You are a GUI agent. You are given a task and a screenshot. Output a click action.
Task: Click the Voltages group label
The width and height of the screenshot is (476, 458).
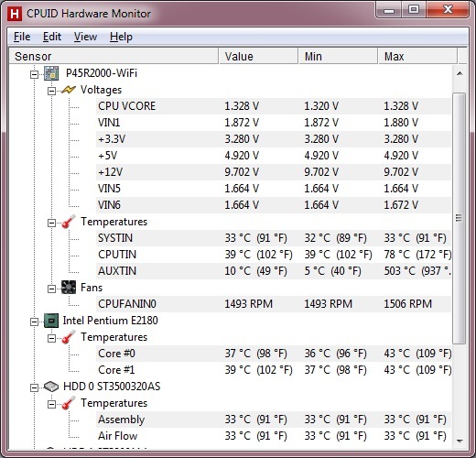101,90
